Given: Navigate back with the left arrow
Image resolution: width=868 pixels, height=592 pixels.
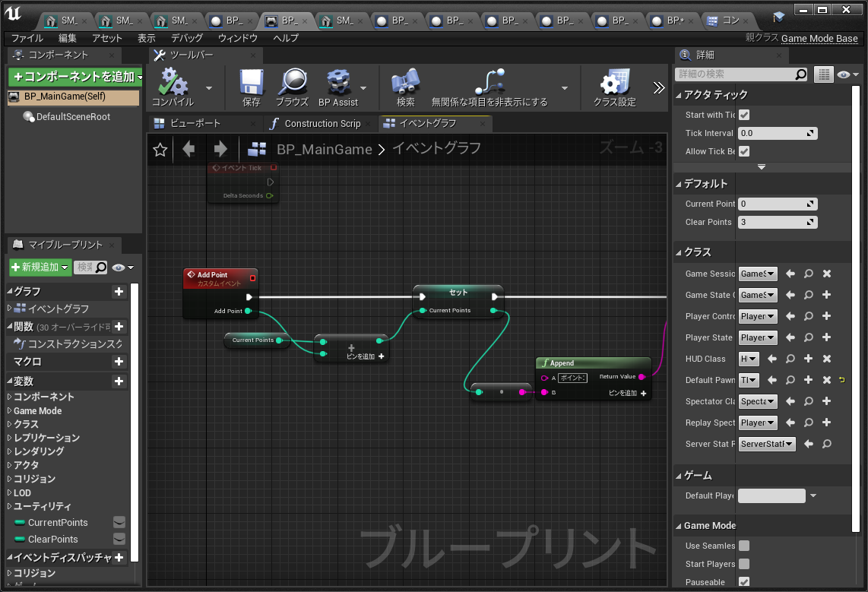Looking at the screenshot, I should coord(188,149).
